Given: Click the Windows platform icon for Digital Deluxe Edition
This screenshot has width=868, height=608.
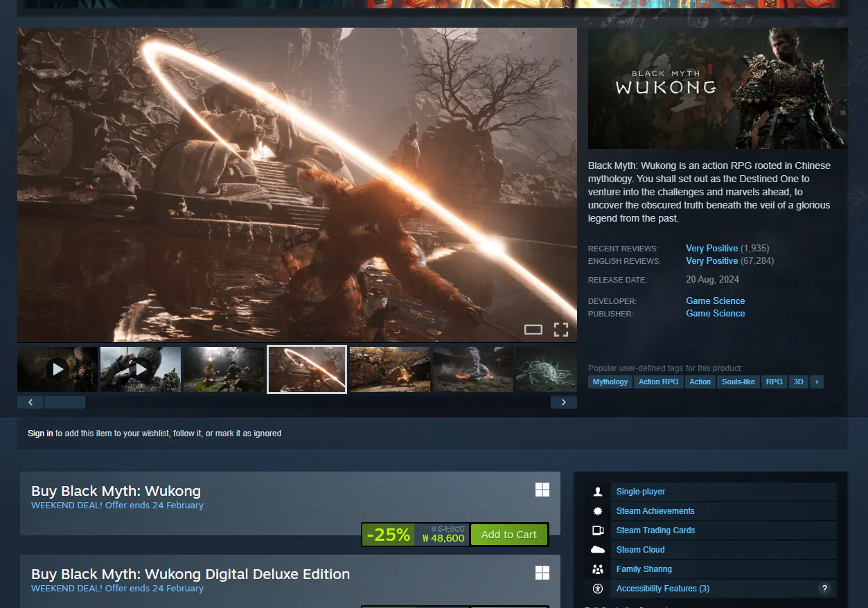Looking at the screenshot, I should [x=542, y=572].
